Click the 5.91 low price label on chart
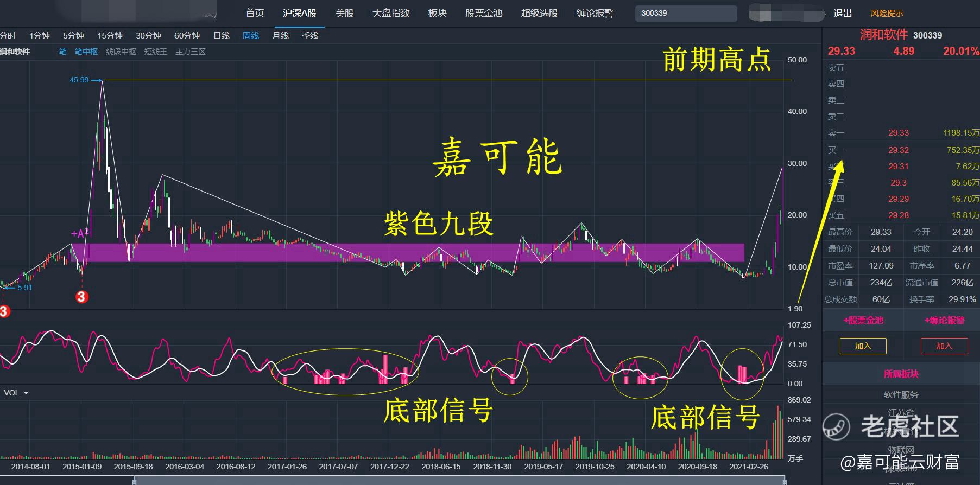Viewport: 980px width, 485px height. tap(25, 288)
